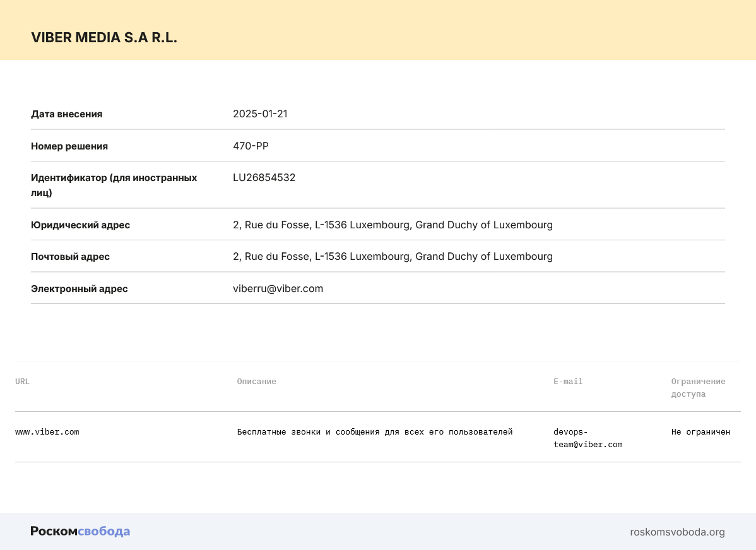This screenshot has width=756, height=550.
Task: Click the E-mail column header
Action: 568,382
